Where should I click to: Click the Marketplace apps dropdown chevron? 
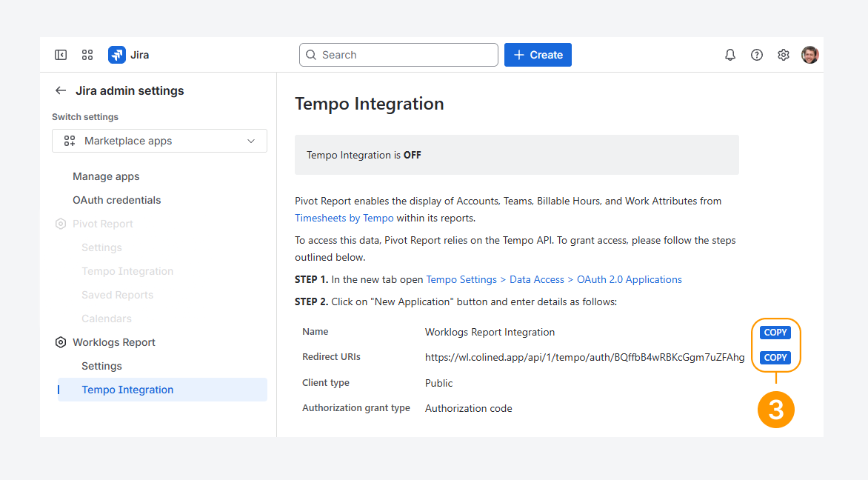[251, 141]
